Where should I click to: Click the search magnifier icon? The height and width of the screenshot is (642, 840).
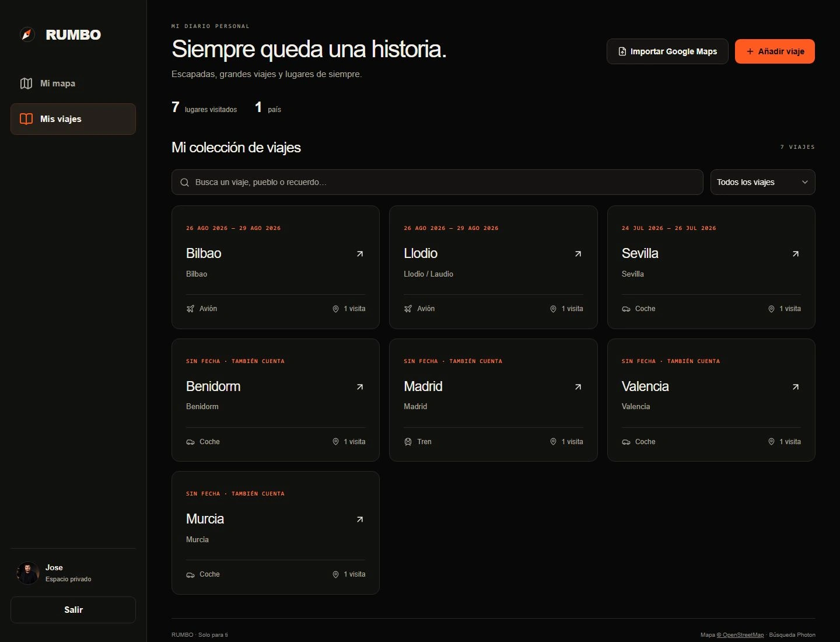pyautogui.click(x=184, y=183)
